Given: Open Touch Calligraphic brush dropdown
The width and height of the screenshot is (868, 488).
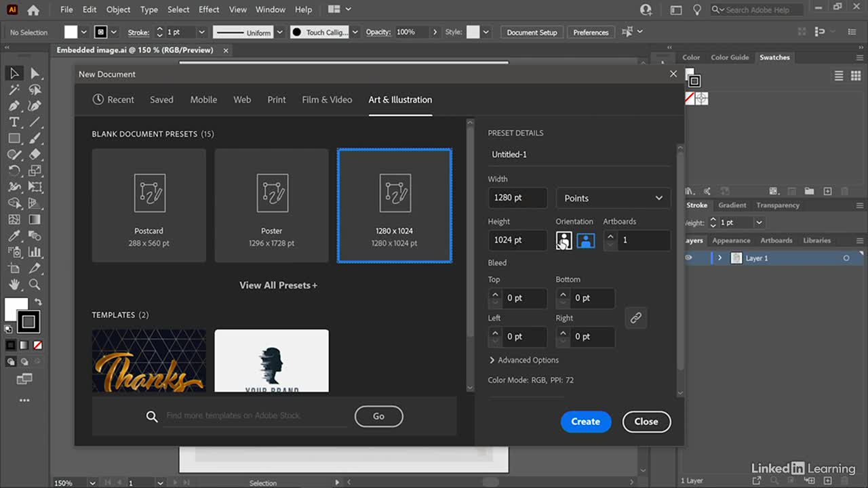Looking at the screenshot, I should click(355, 32).
